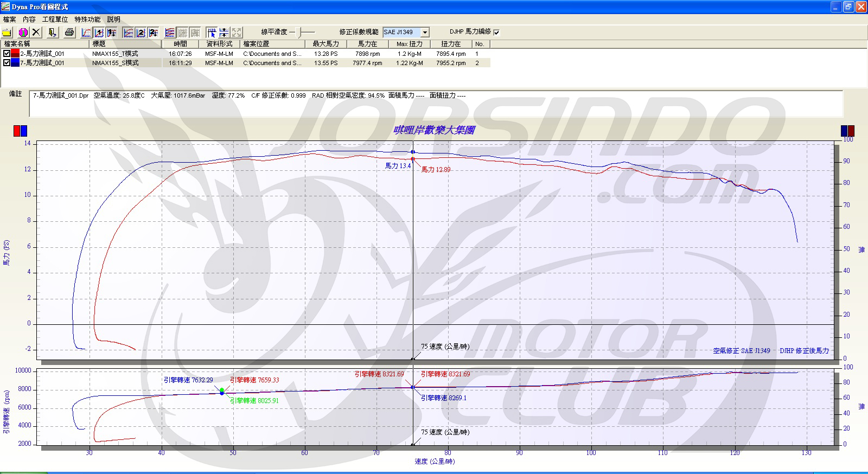Sort by the 最大馬力 column header

click(x=326, y=44)
